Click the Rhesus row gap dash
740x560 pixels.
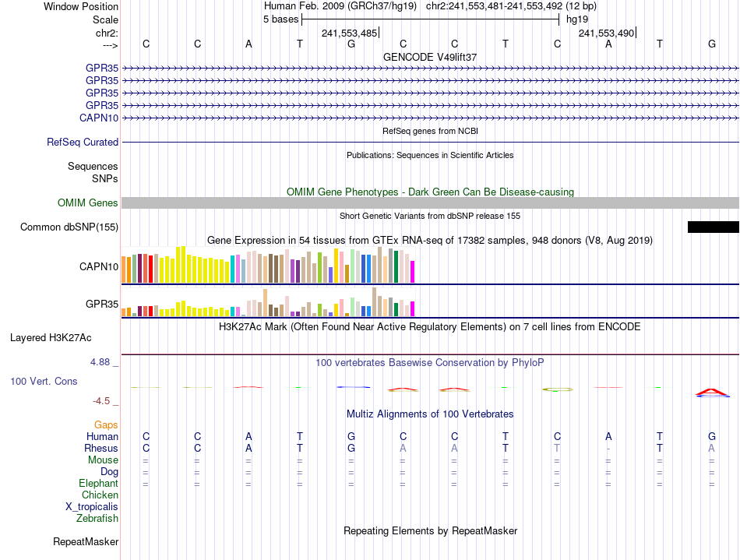[x=608, y=449]
